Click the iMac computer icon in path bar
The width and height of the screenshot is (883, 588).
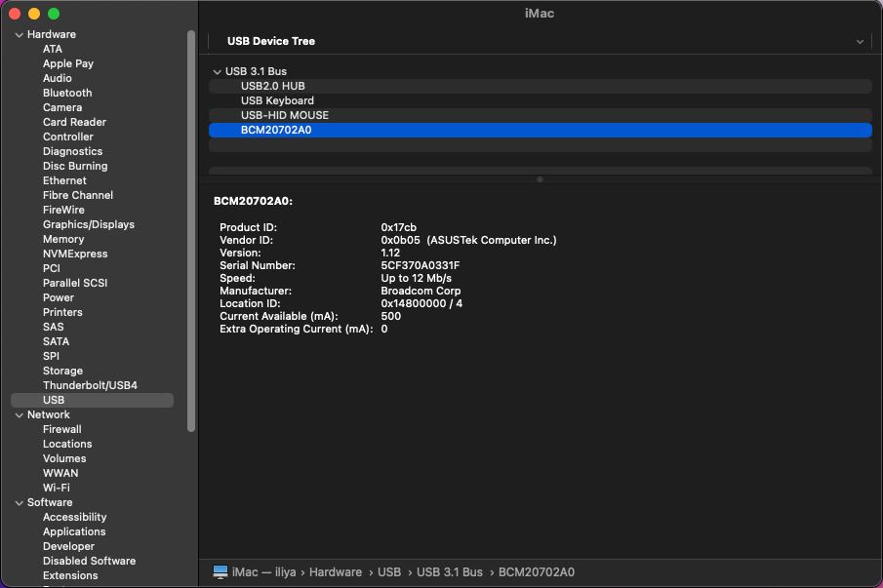click(221, 572)
